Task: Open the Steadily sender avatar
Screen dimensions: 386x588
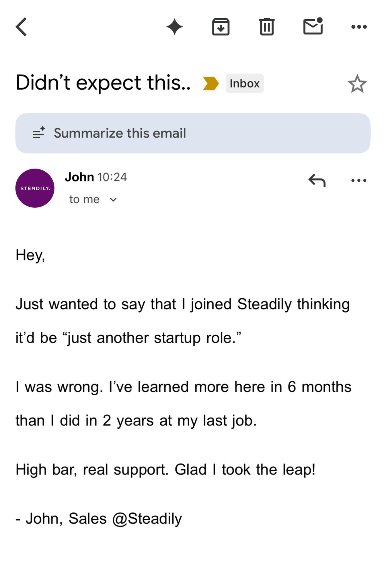Action: pyautogui.click(x=35, y=188)
